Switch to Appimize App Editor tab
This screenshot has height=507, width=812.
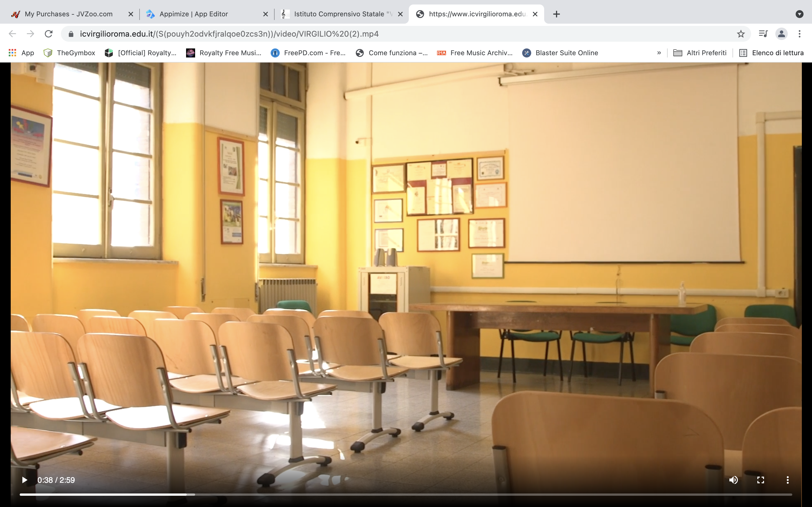pos(194,14)
